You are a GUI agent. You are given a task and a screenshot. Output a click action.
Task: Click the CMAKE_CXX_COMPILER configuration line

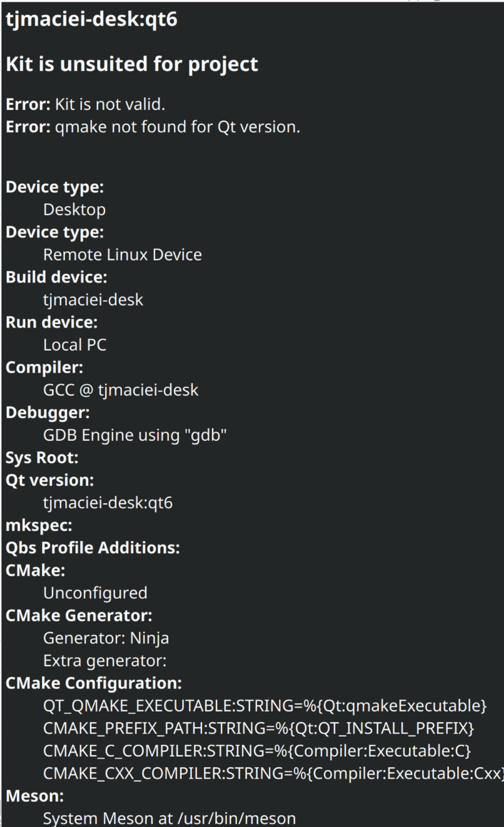coord(273,774)
